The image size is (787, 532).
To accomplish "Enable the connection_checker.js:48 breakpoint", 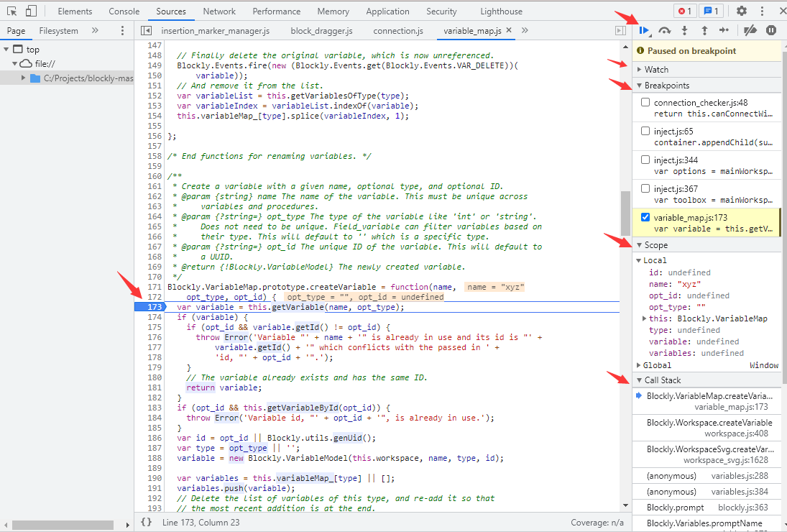I will [645, 101].
